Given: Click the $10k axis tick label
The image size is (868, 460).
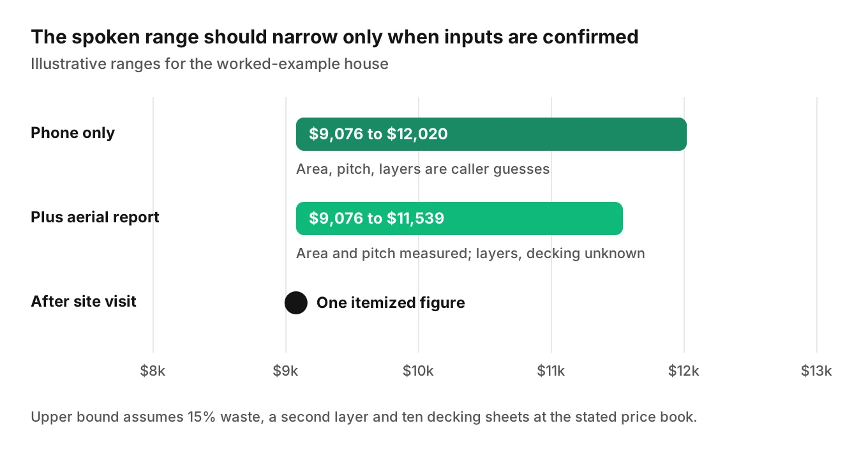Looking at the screenshot, I should click(x=419, y=371).
